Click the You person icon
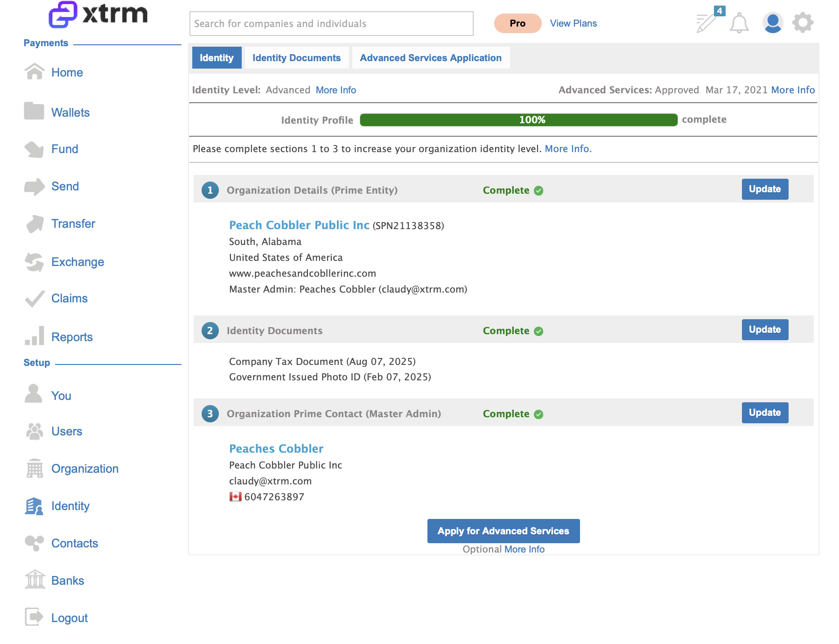Screen dimensions: 839x644 point(33,393)
